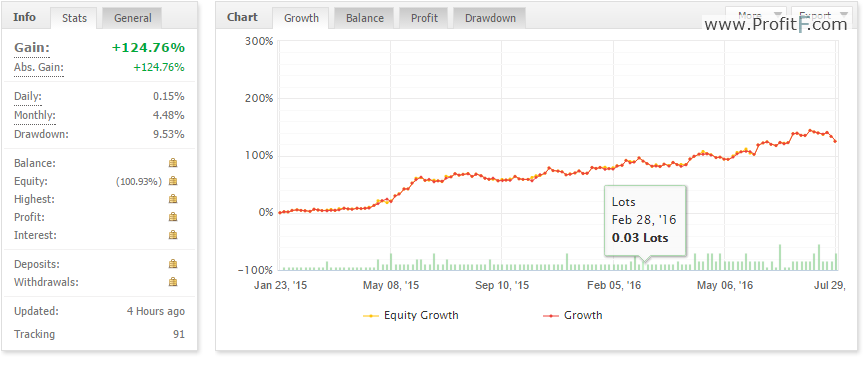The image size is (867, 366).
Task: Click the lock icon beside Withdrawals
Action: click(173, 282)
